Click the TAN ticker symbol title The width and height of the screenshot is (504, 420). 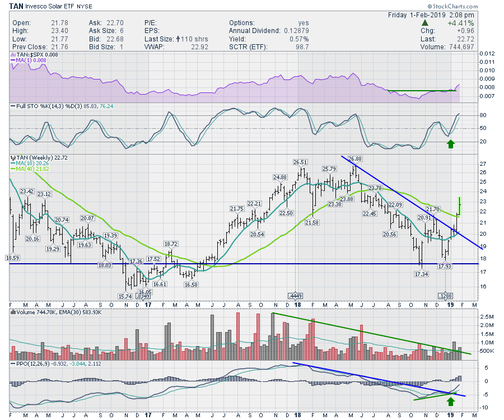click(16, 6)
